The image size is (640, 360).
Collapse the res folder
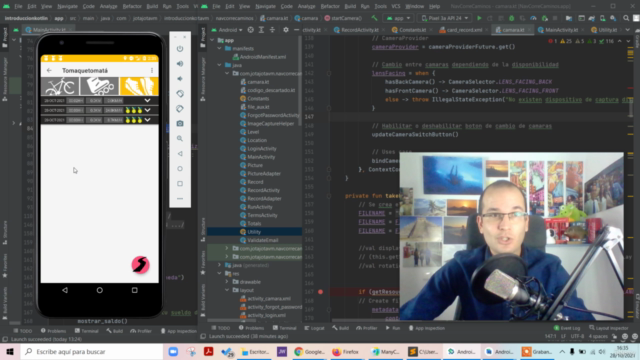pyautogui.click(x=220, y=273)
